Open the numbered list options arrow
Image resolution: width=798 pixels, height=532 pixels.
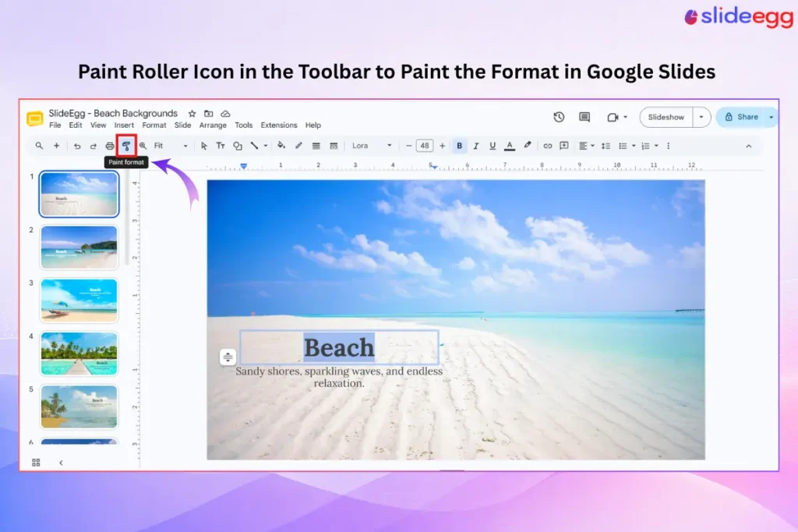click(656, 146)
